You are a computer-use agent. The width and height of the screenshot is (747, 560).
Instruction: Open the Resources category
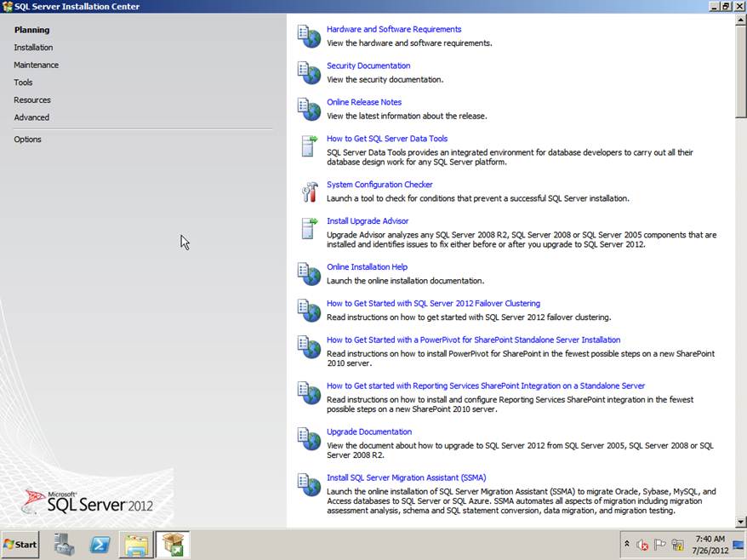[32, 100]
